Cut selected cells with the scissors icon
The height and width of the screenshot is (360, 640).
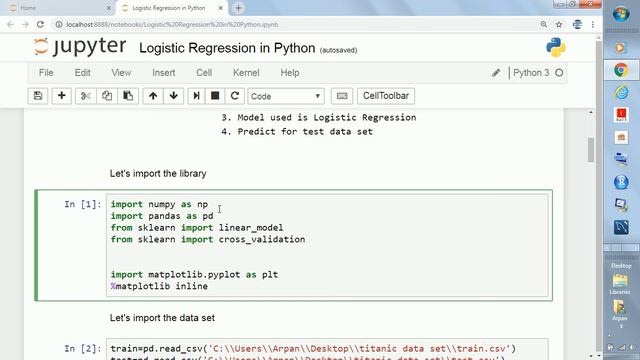[86, 96]
